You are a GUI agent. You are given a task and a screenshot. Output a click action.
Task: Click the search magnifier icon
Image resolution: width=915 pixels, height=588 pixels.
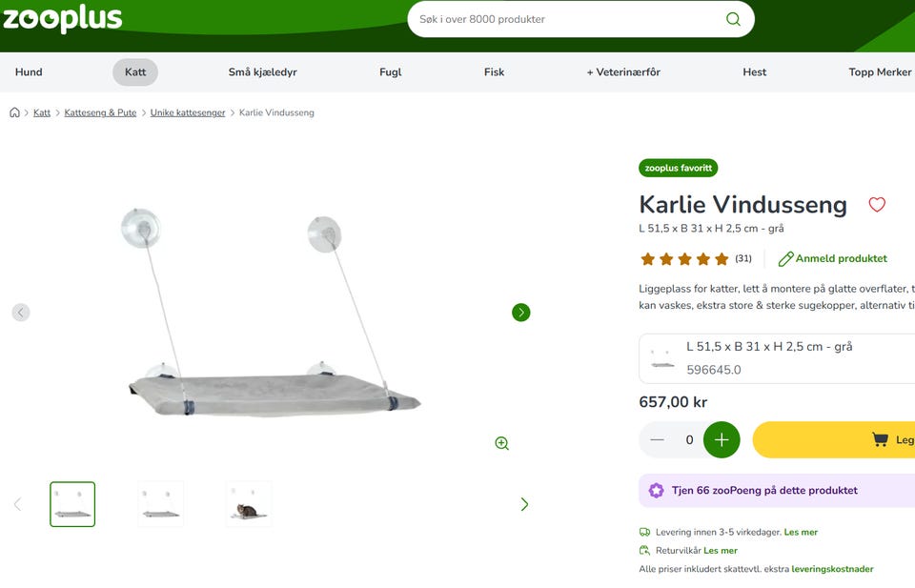(x=733, y=19)
